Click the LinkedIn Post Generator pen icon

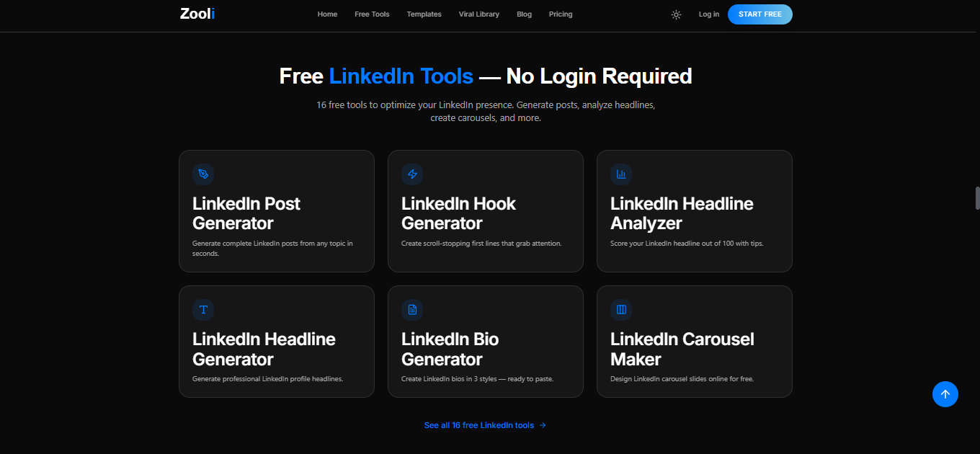203,174
